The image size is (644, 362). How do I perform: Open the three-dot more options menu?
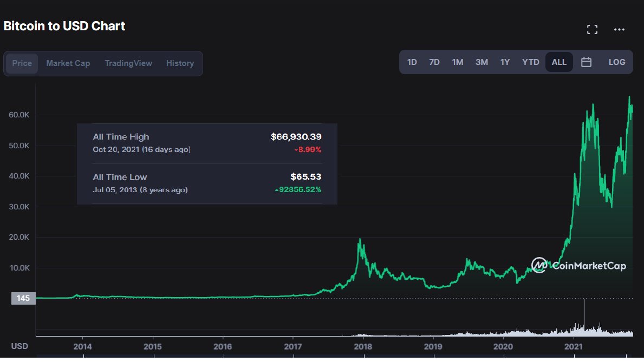(619, 30)
